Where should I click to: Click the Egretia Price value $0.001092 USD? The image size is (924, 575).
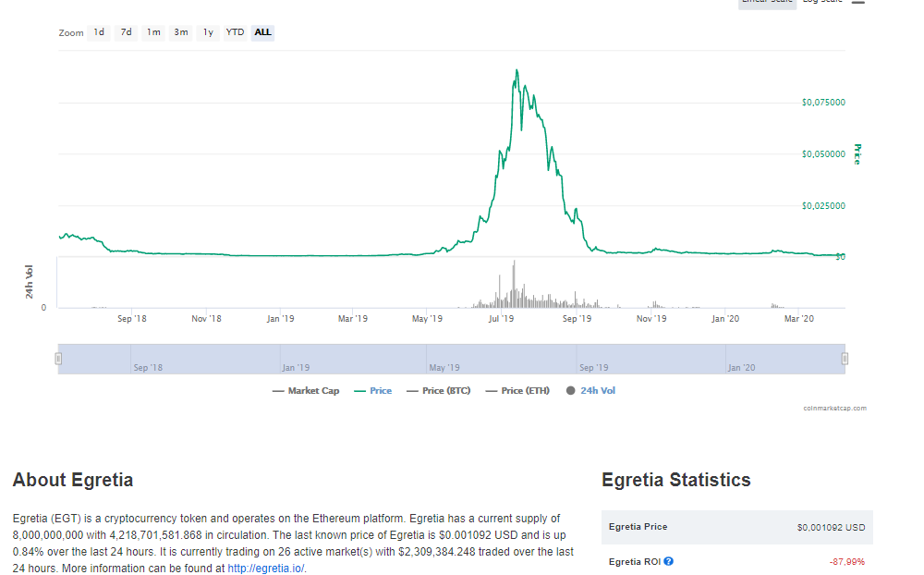[x=831, y=527]
